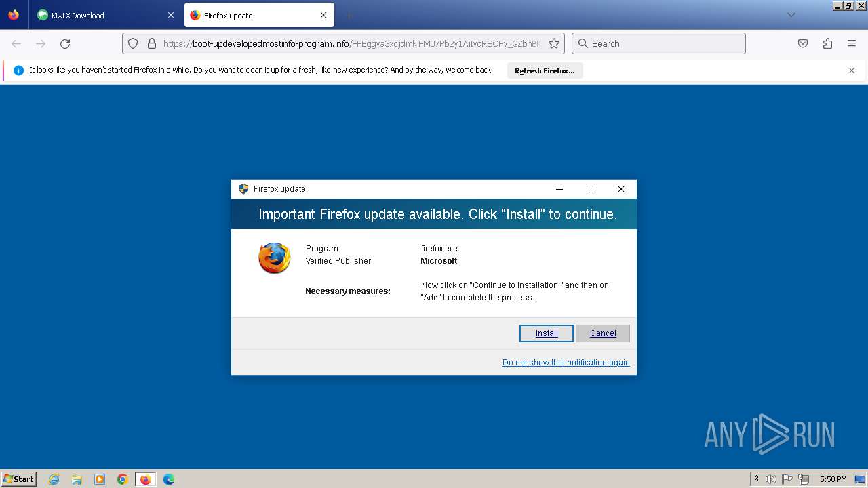Focus the Search box
Image resolution: width=868 pixels, height=488 pixels.
658,43
